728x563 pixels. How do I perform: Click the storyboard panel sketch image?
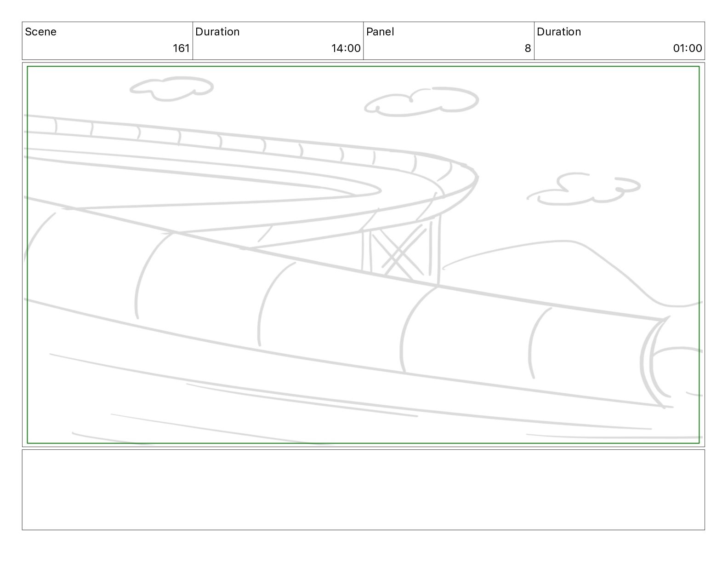tap(363, 255)
